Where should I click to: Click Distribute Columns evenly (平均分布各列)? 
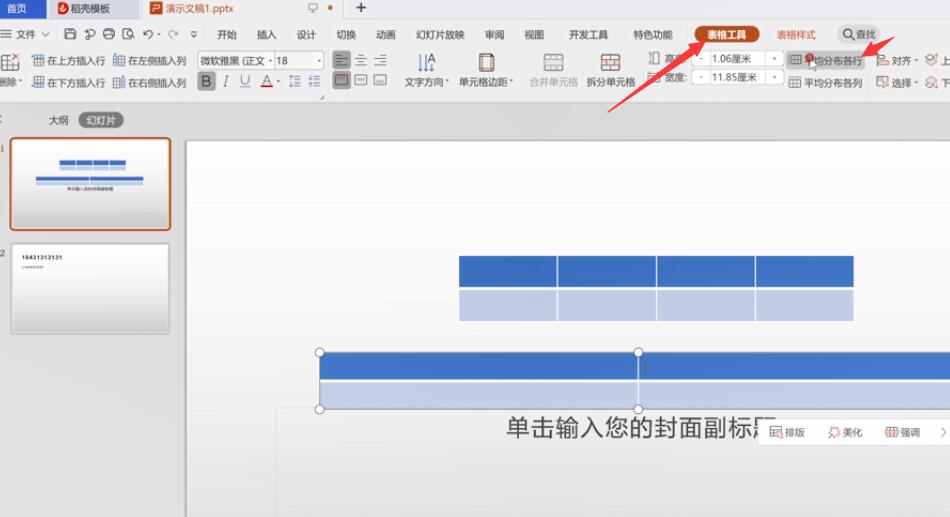[825, 83]
